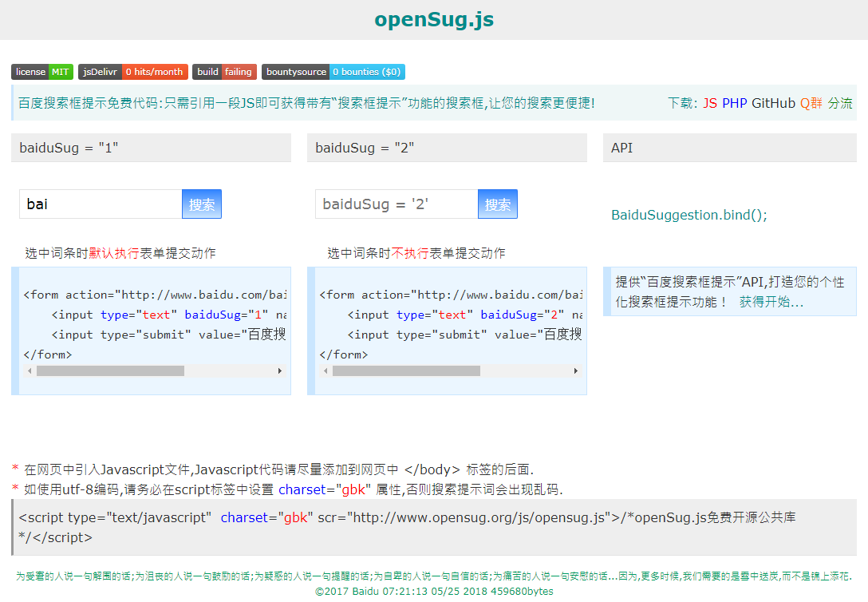Click the red text 不执行
The image size is (868, 602).
coord(409,253)
